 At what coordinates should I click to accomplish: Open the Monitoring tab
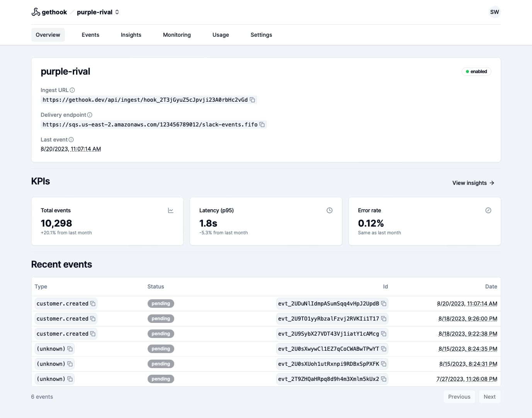pyautogui.click(x=177, y=35)
